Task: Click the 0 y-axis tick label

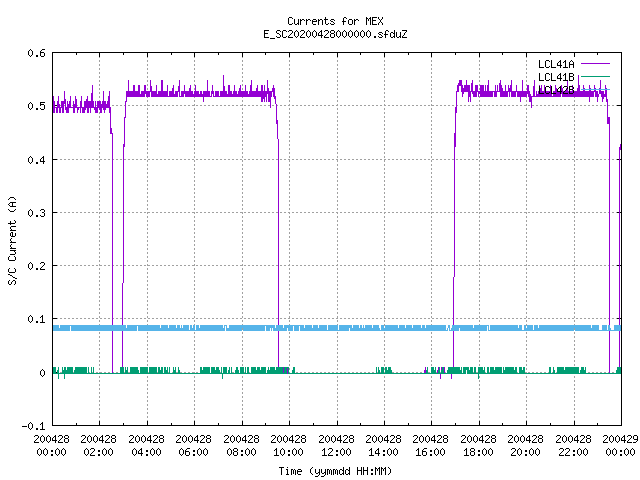Action: [42, 373]
